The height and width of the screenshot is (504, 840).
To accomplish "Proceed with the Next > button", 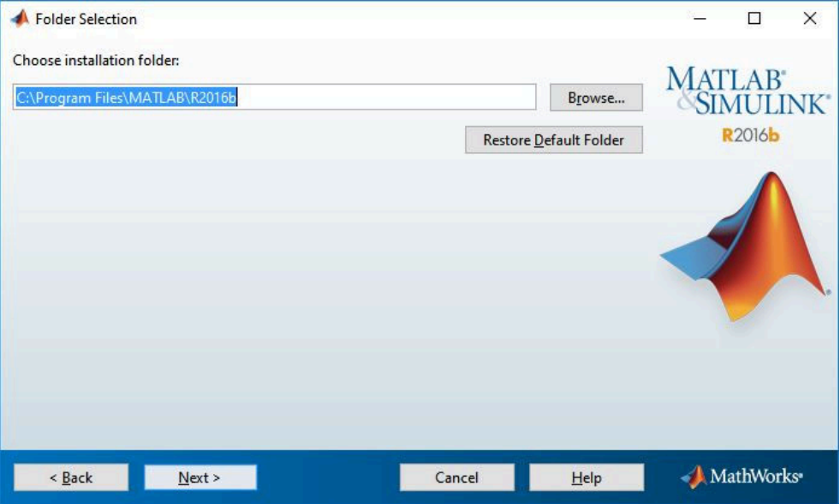I will coord(200,477).
